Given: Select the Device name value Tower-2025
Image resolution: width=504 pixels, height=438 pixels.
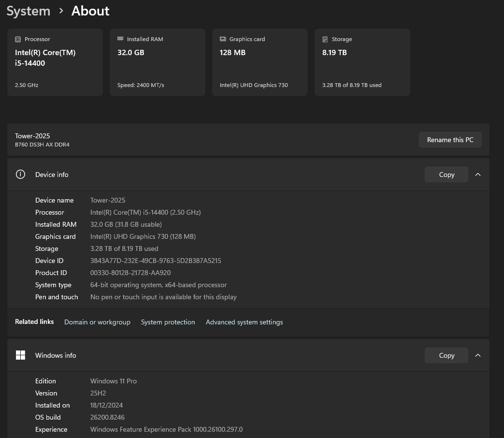Looking at the screenshot, I should [x=108, y=200].
